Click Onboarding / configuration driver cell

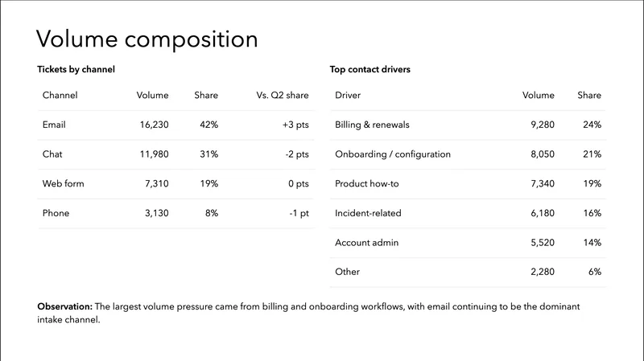point(393,154)
